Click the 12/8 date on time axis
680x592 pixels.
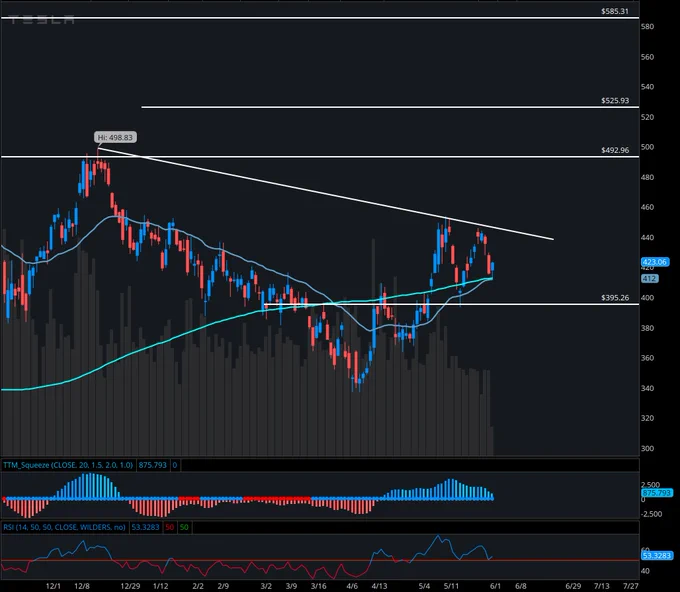pos(82,586)
